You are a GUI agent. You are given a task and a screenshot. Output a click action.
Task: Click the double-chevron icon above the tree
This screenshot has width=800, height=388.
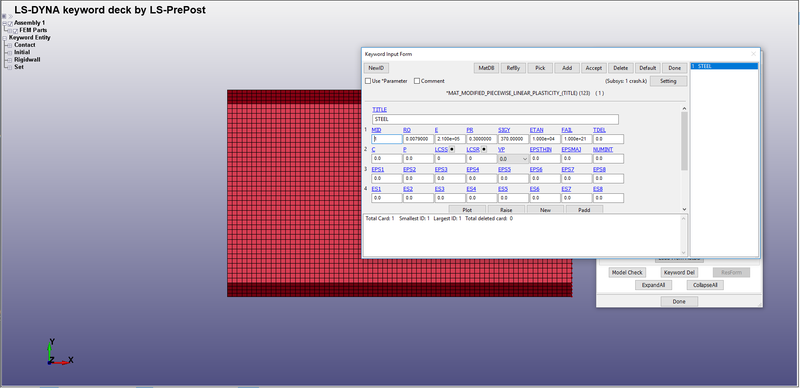(x=10, y=16)
